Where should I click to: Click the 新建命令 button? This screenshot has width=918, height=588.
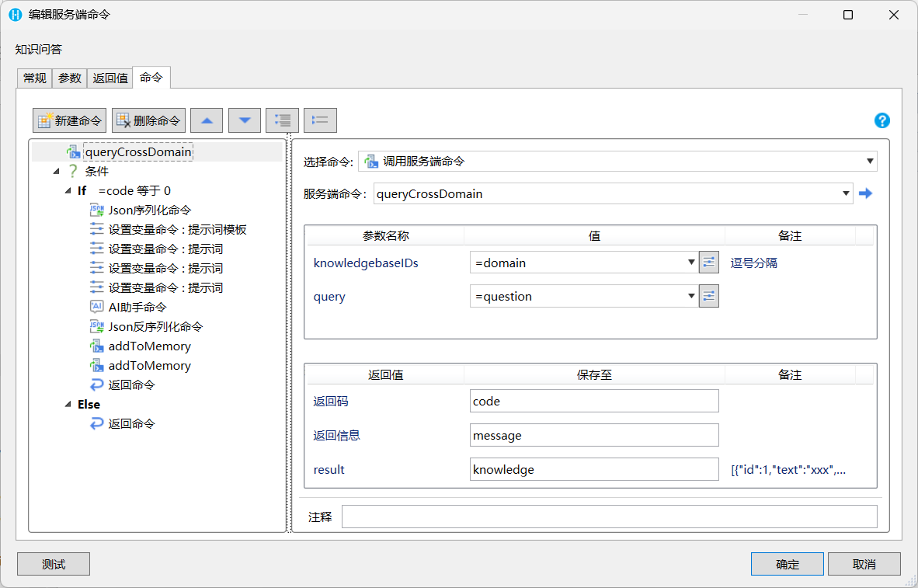click(70, 120)
